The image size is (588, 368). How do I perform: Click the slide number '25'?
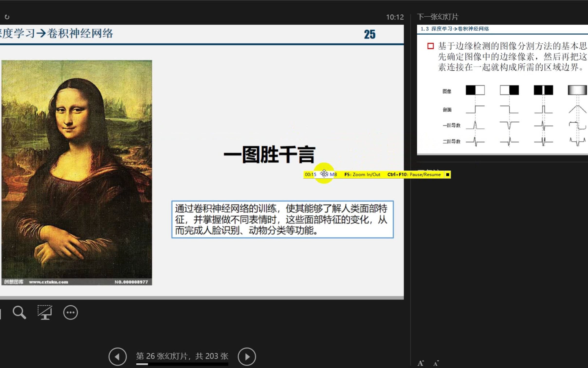coord(370,34)
